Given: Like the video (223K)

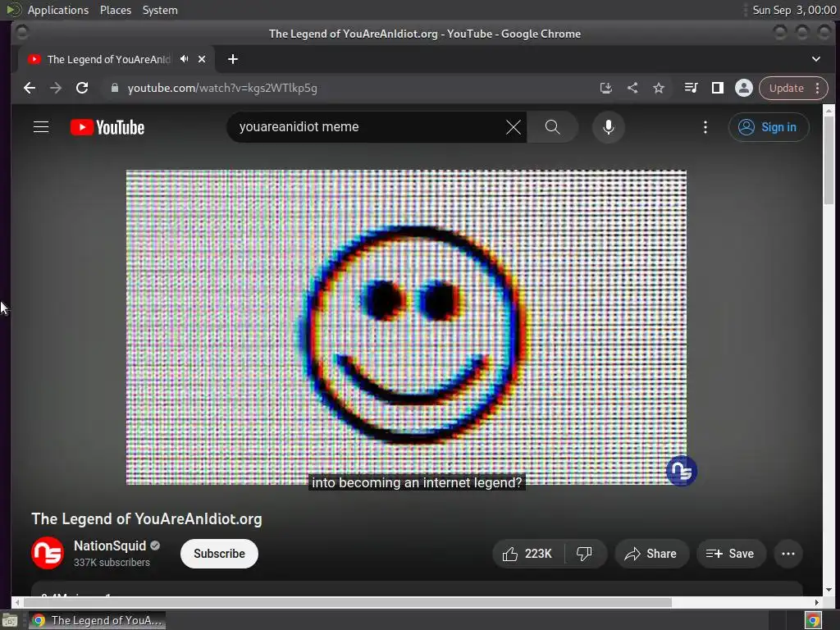Looking at the screenshot, I should pos(527,554).
